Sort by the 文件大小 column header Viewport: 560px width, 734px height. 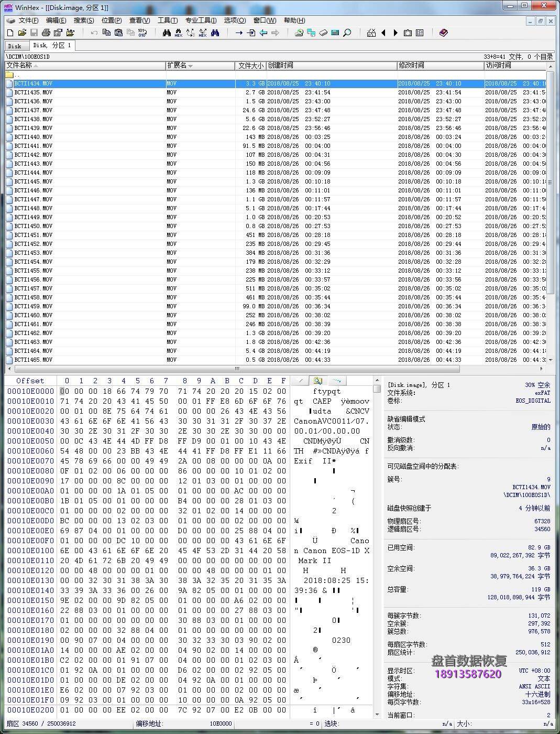[250, 66]
